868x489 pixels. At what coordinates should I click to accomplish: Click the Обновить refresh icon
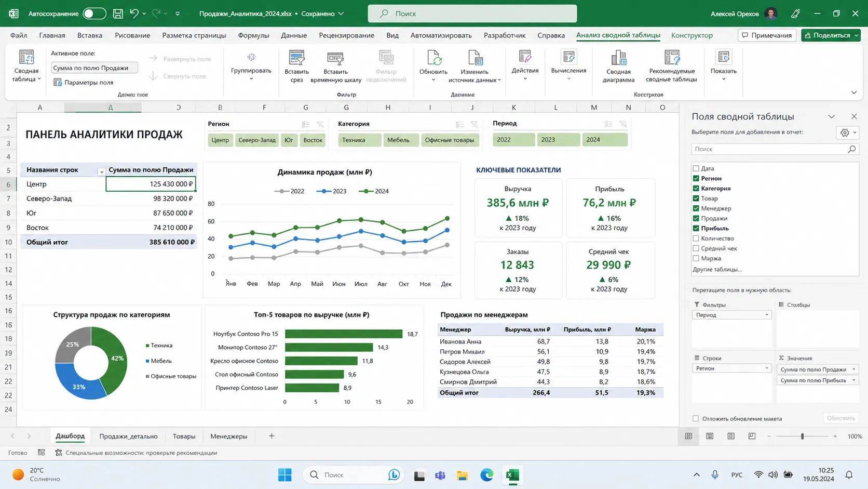click(x=433, y=58)
